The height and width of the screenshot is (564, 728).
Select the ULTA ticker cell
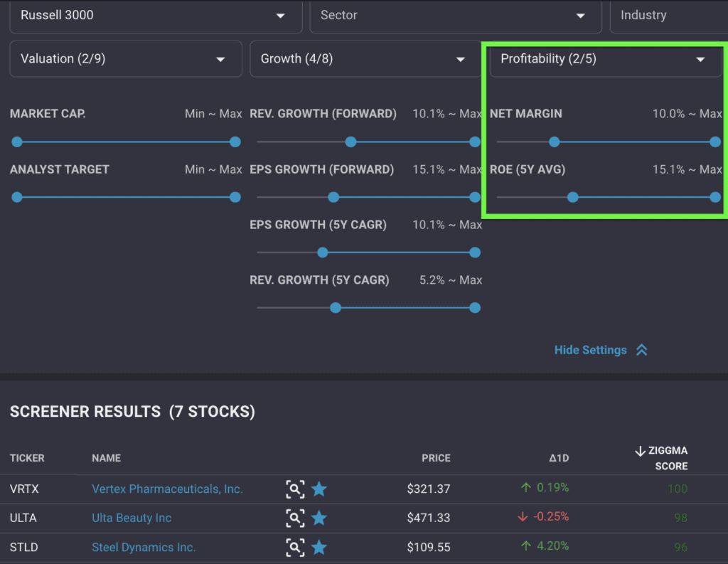[x=23, y=518]
